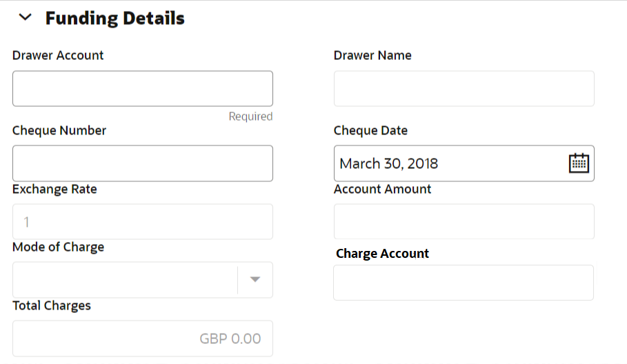Click the Exchange Rate field showing 1
The height and width of the screenshot is (364, 627).
142,222
